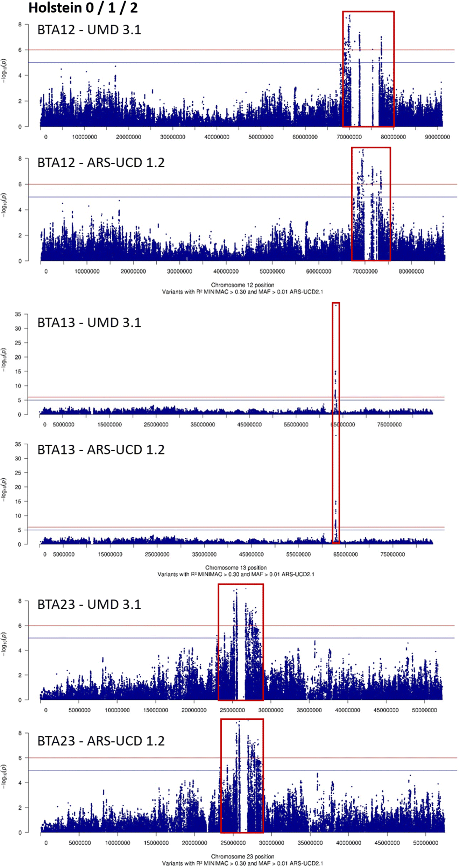Click the 'BTA13 - ARS-UCD 1.2' panel title
The width and height of the screenshot is (460, 868).
coord(101,450)
